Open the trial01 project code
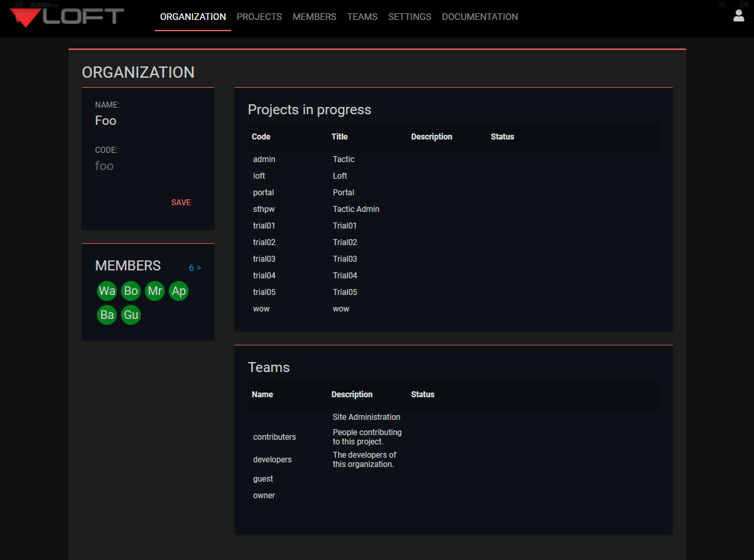The image size is (754, 560). [264, 225]
